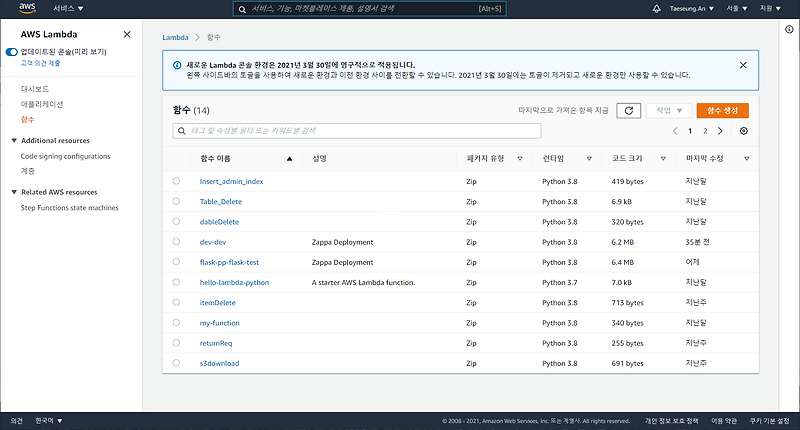Screen dimensions: 800x430
Task: Select the s3download radio button
Action: pos(176,363)
